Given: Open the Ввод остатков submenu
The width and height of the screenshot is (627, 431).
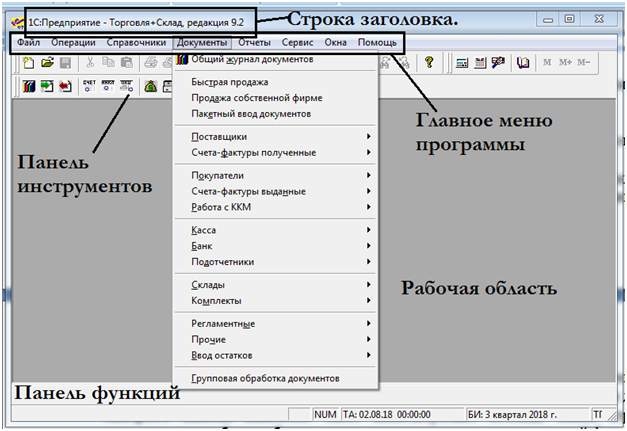Looking at the screenshot, I should [276, 355].
